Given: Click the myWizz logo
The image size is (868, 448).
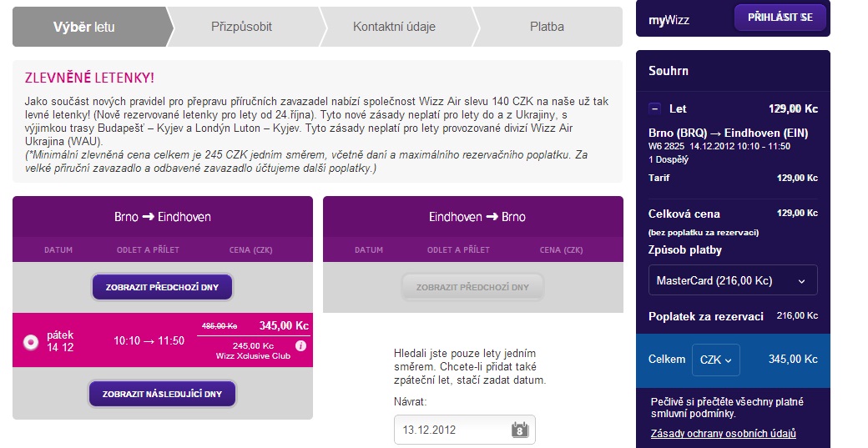Looking at the screenshot, I should pyautogui.click(x=669, y=19).
